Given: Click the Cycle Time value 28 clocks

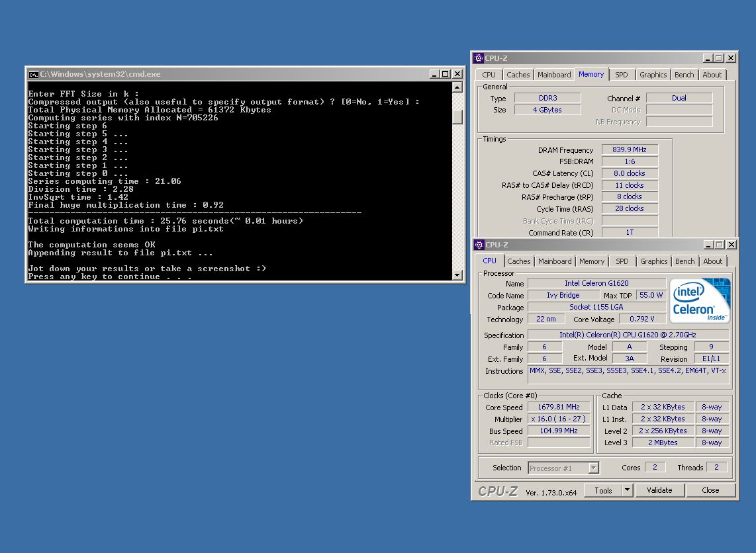Looking at the screenshot, I should point(630,208).
